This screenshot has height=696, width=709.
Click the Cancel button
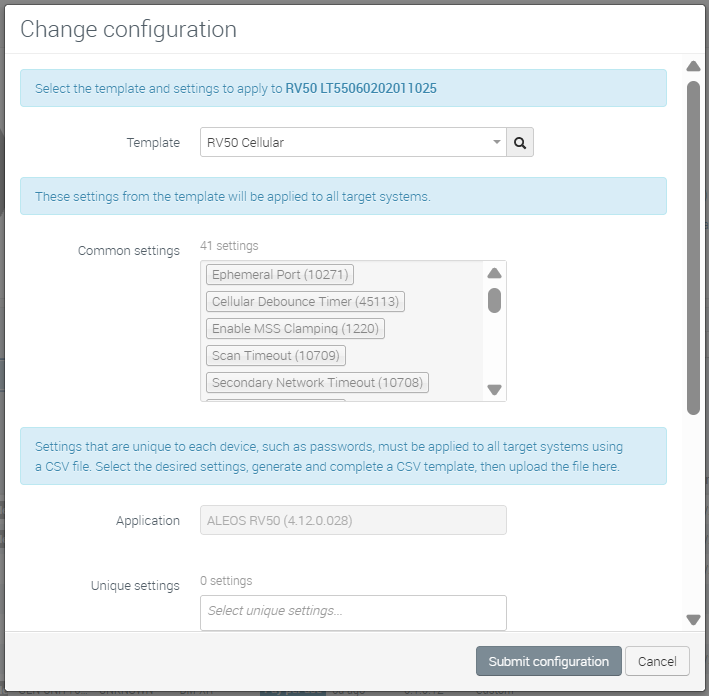[657, 661]
